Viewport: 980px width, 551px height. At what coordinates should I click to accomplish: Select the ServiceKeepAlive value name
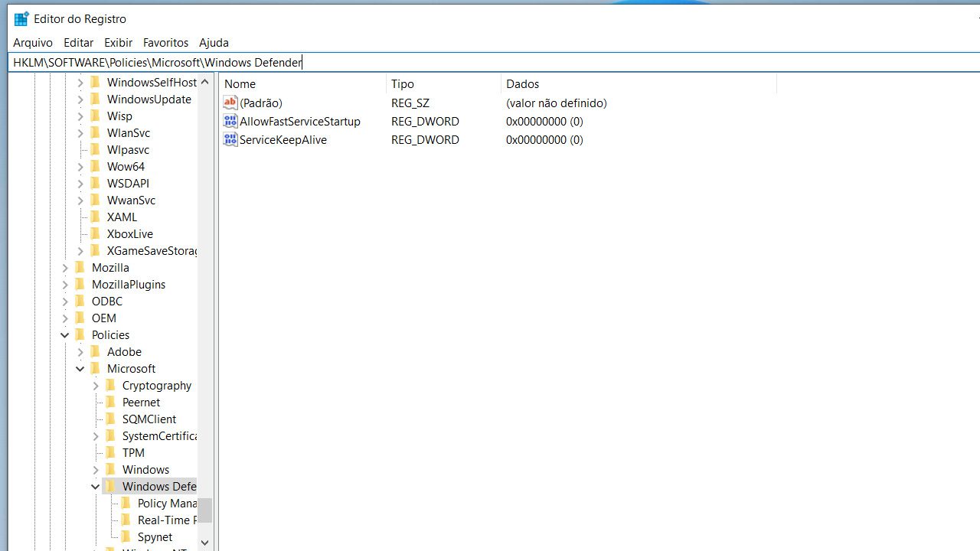pos(283,139)
